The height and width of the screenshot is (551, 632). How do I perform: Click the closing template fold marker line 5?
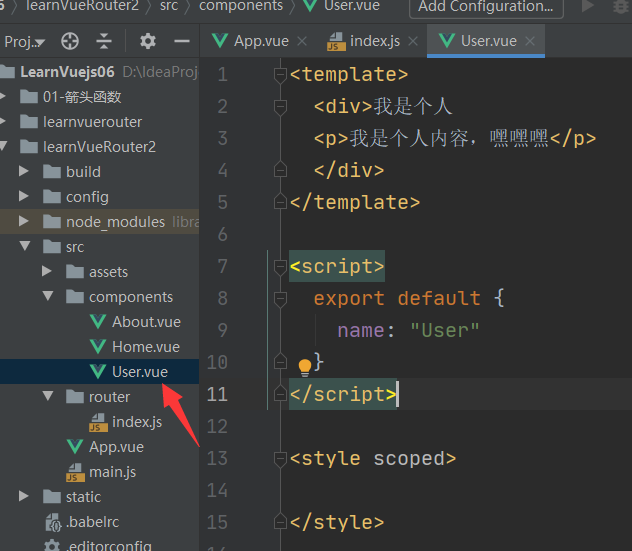point(280,202)
